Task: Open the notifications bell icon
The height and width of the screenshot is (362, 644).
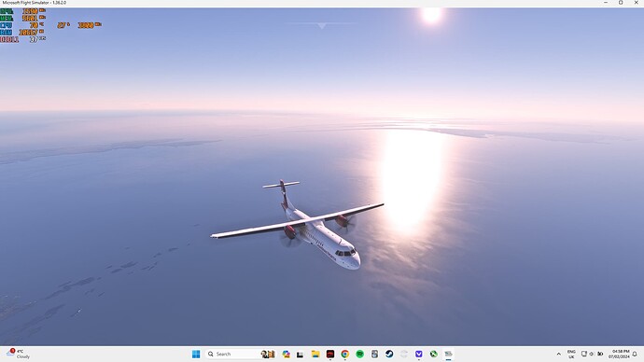Action: click(x=635, y=354)
